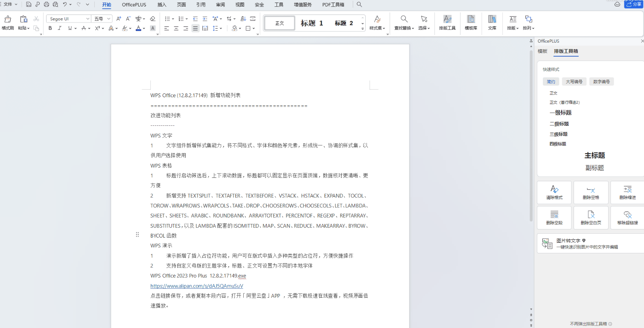Open the Segoe UI font name dropdown

[88, 19]
